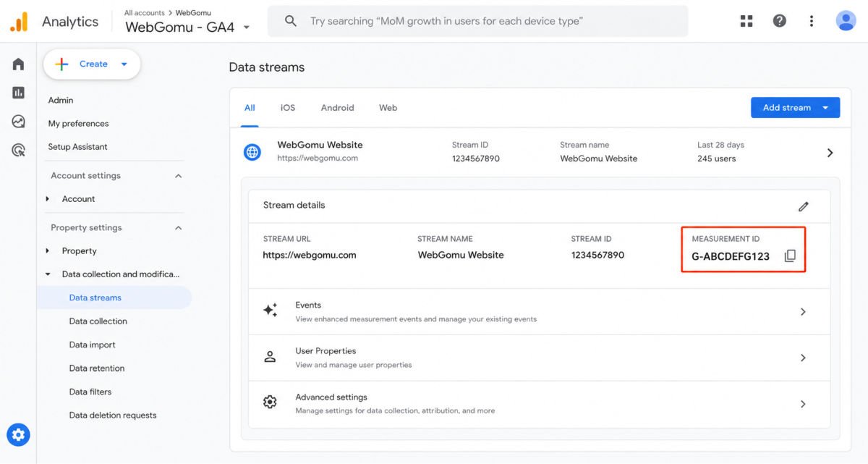Click the User Properties row title

325,351
